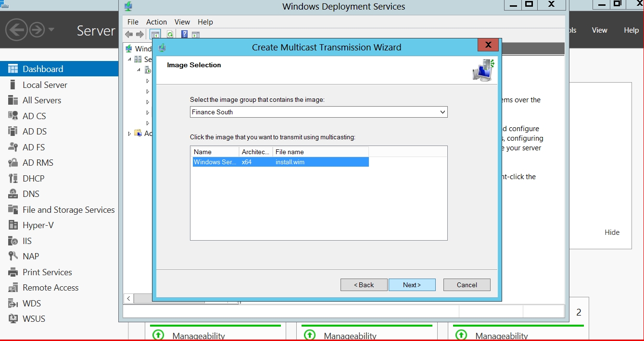This screenshot has height=341, width=644.
Task: Toggle the Show/Hide Action Pane toolbar icon
Action: coord(196,34)
